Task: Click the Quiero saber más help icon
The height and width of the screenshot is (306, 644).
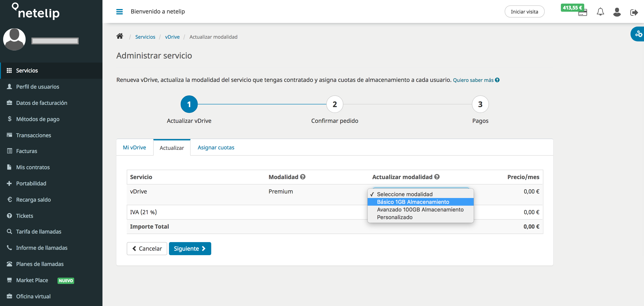Action: [497, 80]
